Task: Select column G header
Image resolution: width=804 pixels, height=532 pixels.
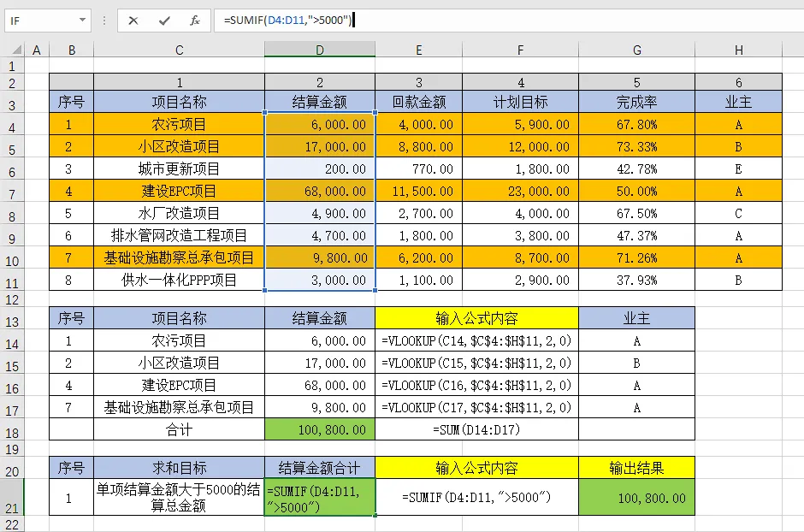Action: (637, 50)
